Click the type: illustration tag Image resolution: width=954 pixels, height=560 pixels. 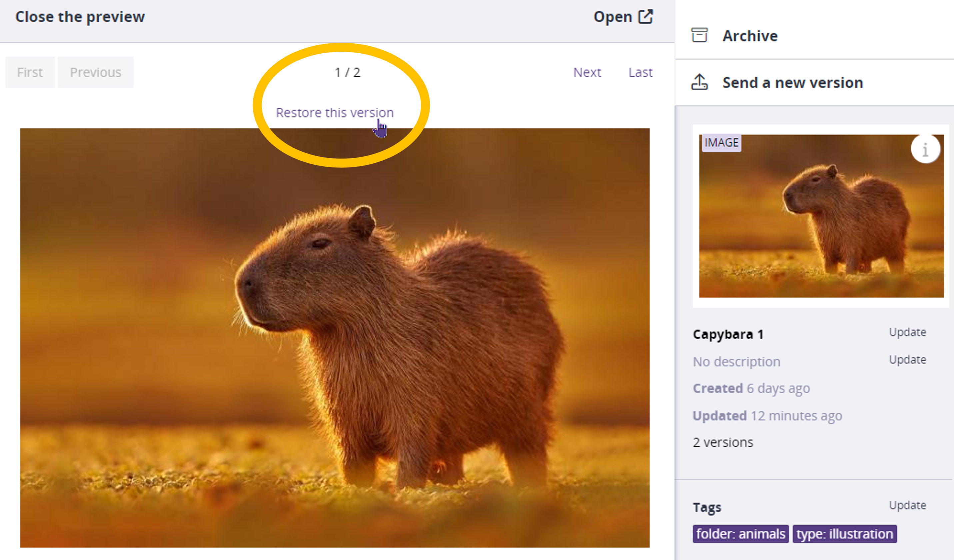pyautogui.click(x=844, y=533)
